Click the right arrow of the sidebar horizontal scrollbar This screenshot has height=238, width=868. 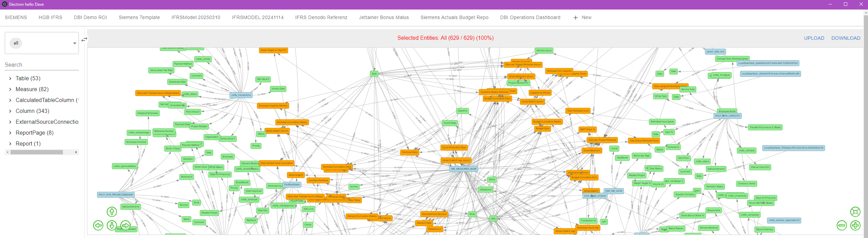coord(76,152)
